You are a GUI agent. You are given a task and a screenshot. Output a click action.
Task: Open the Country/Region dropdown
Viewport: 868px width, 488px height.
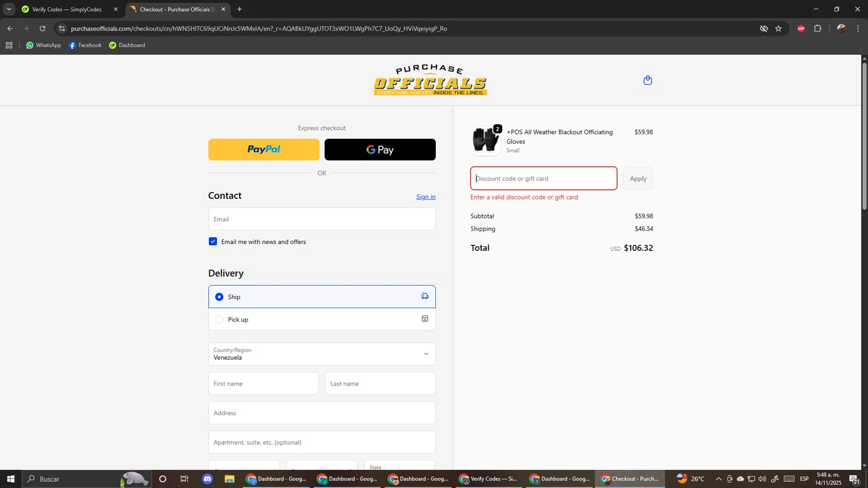(322, 354)
